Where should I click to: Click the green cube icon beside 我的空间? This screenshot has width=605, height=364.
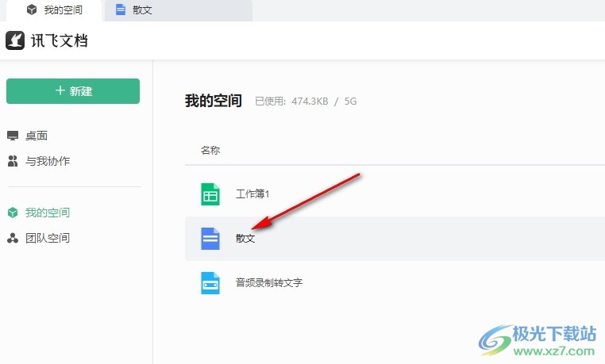13,213
